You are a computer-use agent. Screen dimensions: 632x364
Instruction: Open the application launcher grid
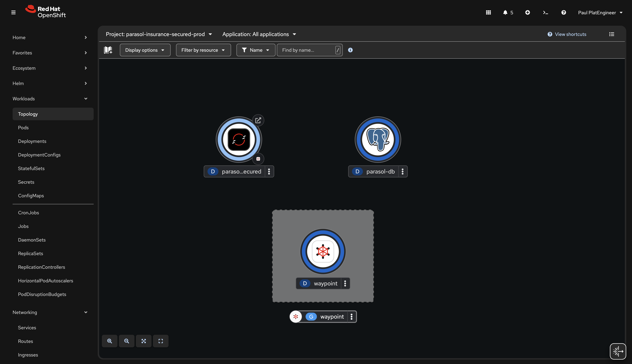488,12
